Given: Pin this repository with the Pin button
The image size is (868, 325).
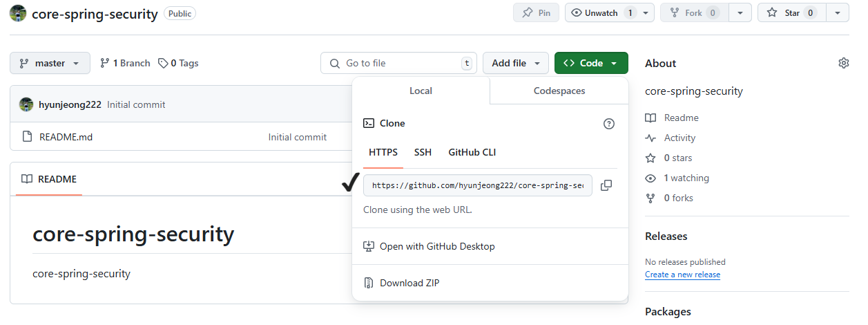Looking at the screenshot, I should [536, 12].
